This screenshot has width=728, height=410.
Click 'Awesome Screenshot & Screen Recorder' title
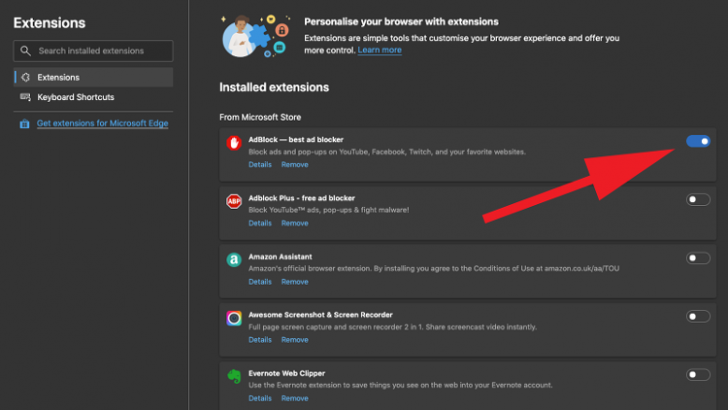click(320, 315)
